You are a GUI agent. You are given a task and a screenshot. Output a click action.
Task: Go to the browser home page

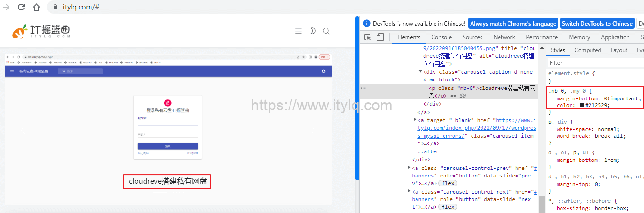click(36, 7)
